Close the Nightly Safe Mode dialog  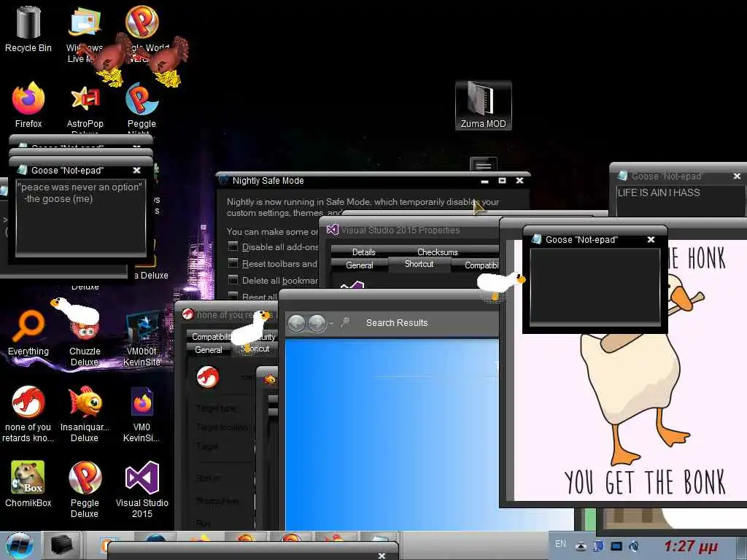[519, 181]
